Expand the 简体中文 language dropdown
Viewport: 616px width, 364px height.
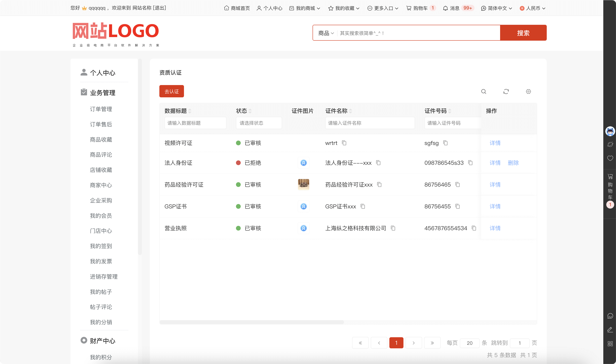click(x=497, y=8)
